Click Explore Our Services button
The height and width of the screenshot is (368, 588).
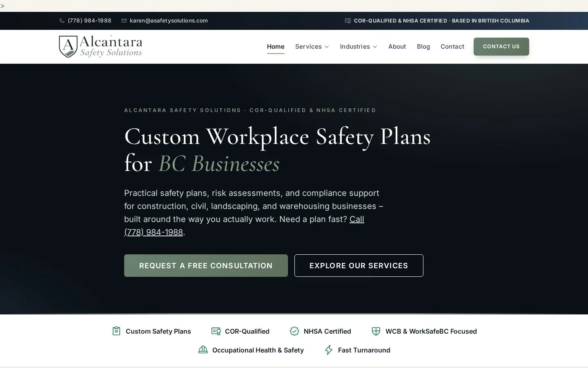coord(359,266)
